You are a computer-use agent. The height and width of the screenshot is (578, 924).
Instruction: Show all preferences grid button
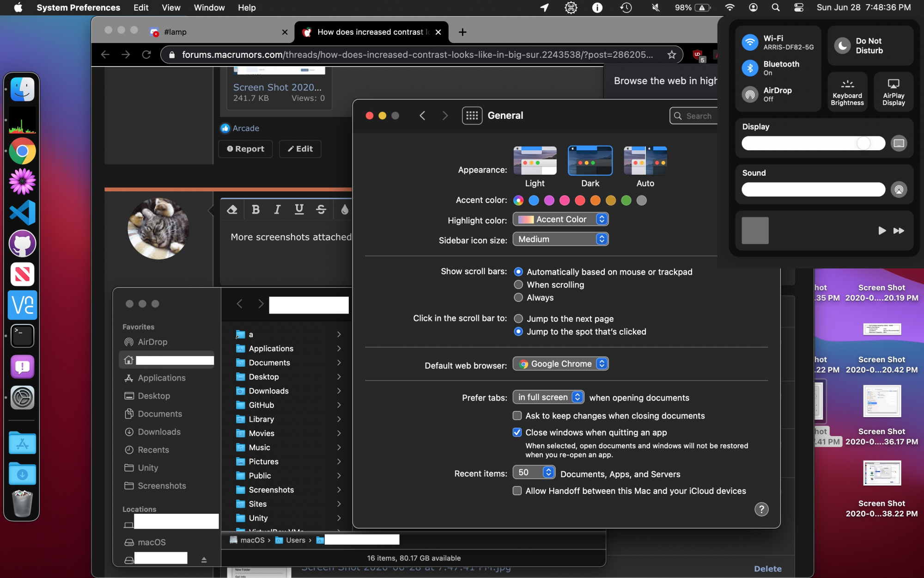(472, 116)
